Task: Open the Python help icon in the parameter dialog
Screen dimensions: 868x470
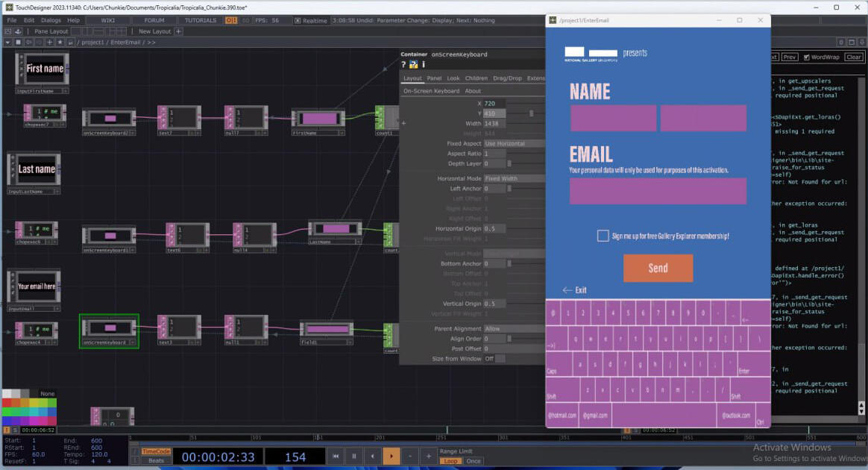Action: (x=412, y=64)
